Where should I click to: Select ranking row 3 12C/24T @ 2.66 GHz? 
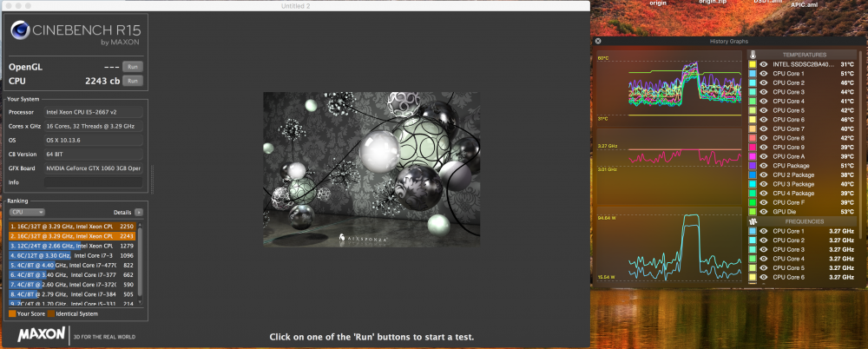click(x=72, y=246)
